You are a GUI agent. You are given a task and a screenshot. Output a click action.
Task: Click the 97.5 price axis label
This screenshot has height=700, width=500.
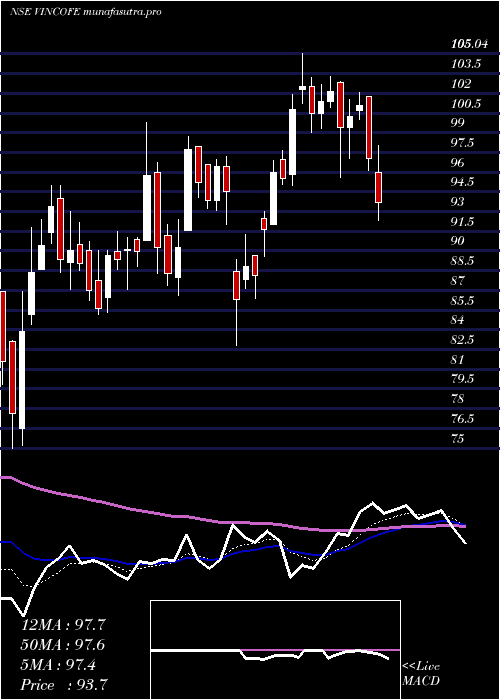[x=463, y=143]
